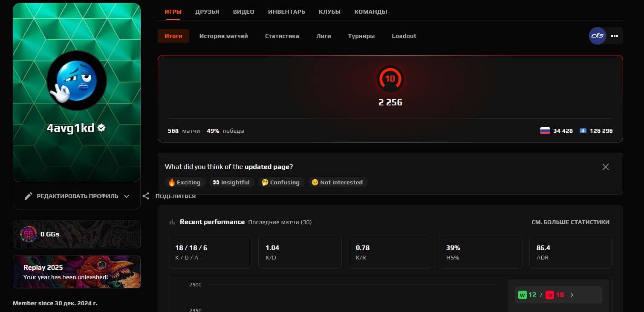Click the Replay 2025 banner
The height and width of the screenshot is (312, 644).
(77, 272)
